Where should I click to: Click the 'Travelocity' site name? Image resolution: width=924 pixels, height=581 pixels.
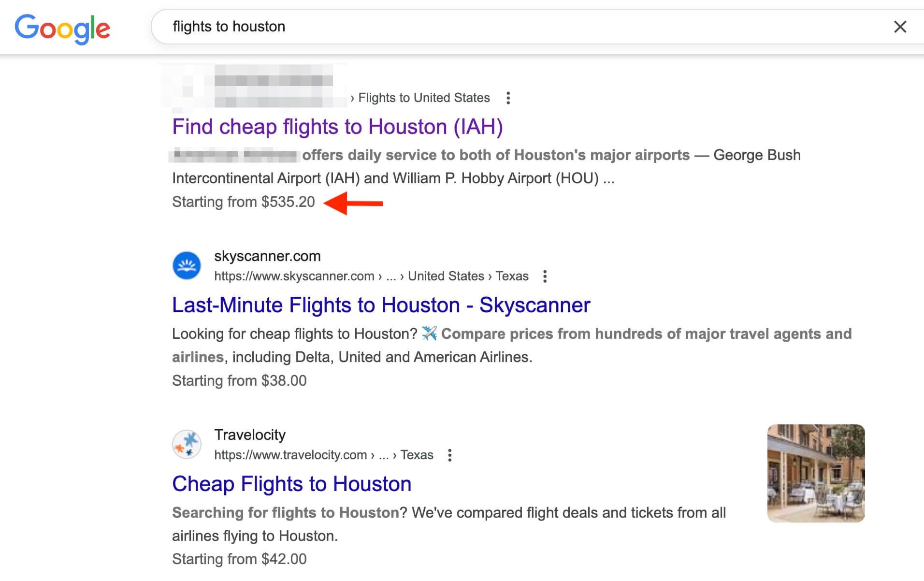click(250, 435)
